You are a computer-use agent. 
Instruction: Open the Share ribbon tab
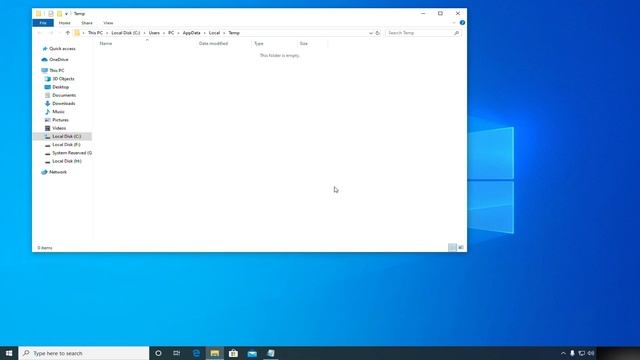click(87, 23)
